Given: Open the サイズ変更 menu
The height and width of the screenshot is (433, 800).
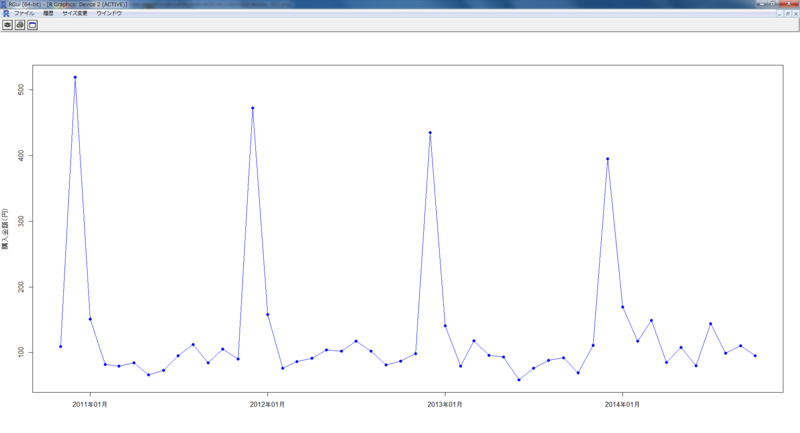Looking at the screenshot, I should [x=75, y=13].
